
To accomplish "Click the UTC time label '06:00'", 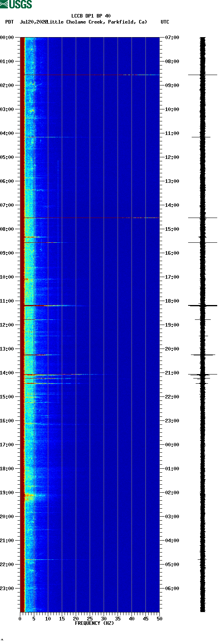I will [x=172, y=589].
